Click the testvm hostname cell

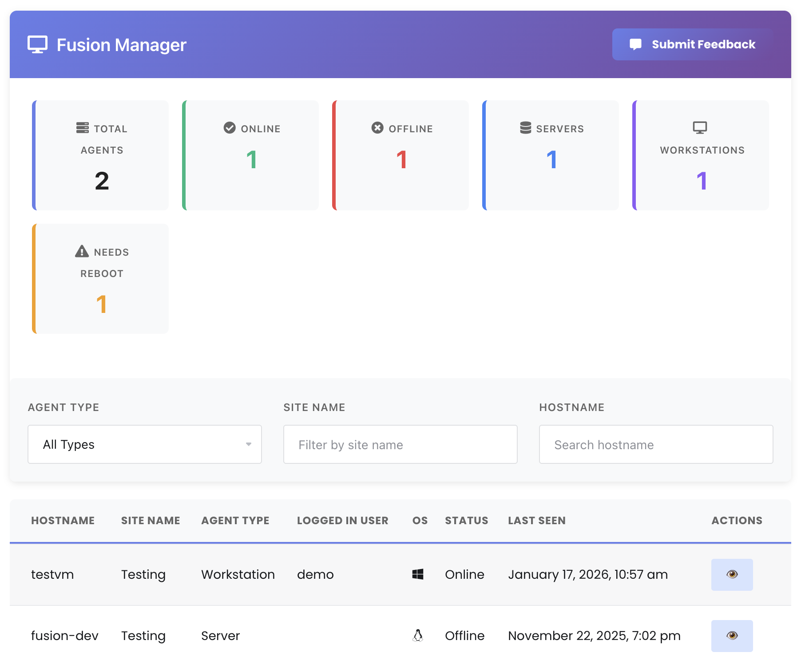point(52,574)
